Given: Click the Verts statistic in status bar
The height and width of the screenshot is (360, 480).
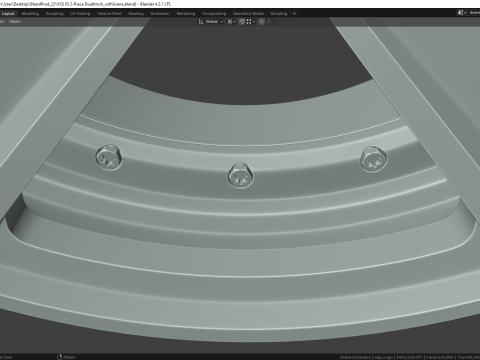Looking at the screenshot, I should point(410,357).
